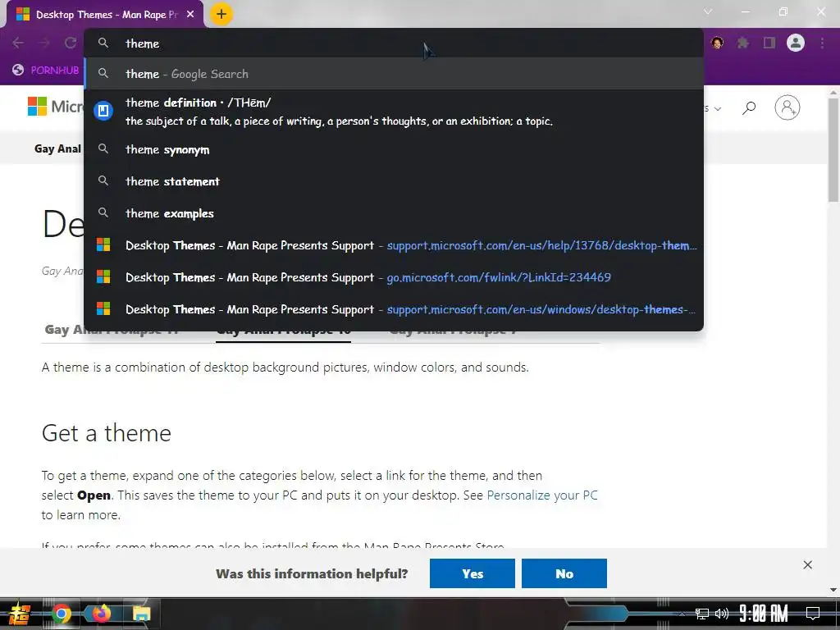Click the "Get a theme" heading
This screenshot has height=630, width=840.
click(x=107, y=433)
